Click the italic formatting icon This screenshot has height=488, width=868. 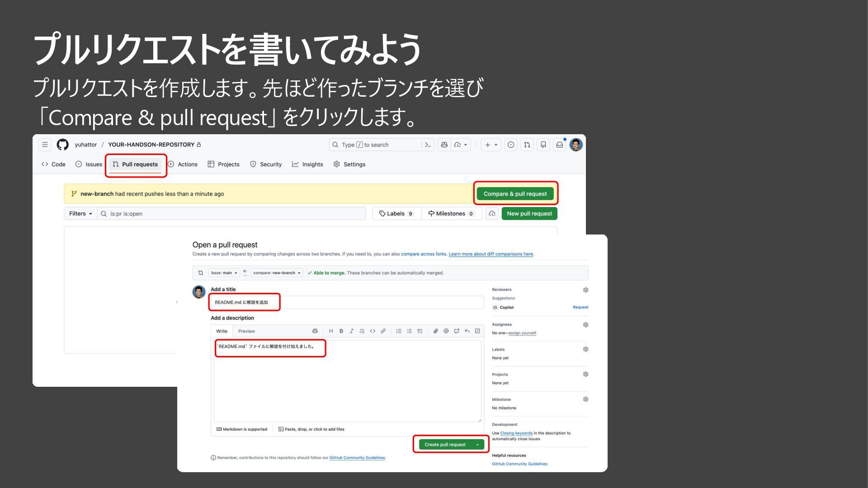coord(351,331)
